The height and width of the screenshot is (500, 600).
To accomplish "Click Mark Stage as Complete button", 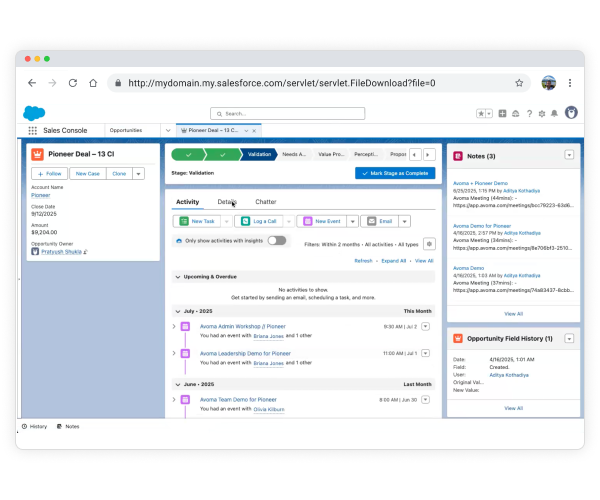I will point(395,173).
